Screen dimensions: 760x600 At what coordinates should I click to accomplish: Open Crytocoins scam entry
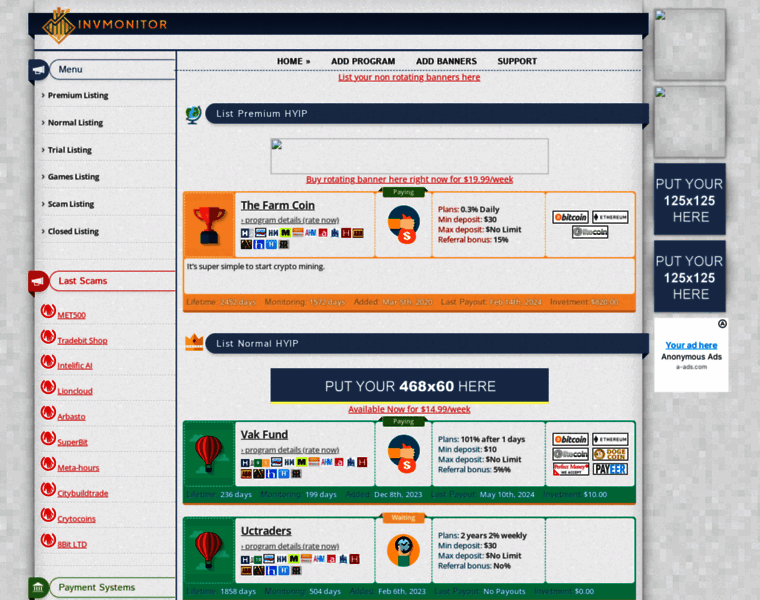pos(76,519)
